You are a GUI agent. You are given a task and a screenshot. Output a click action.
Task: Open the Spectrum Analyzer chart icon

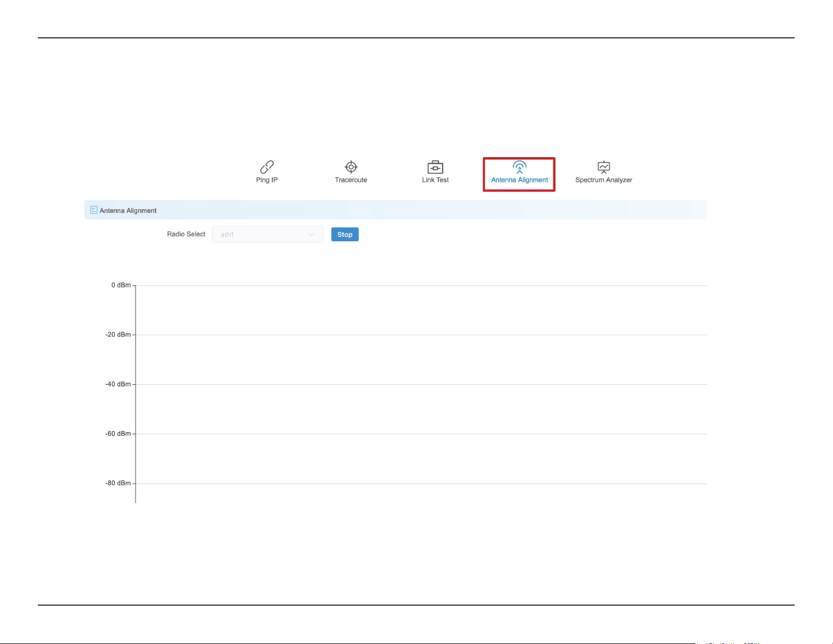(604, 167)
